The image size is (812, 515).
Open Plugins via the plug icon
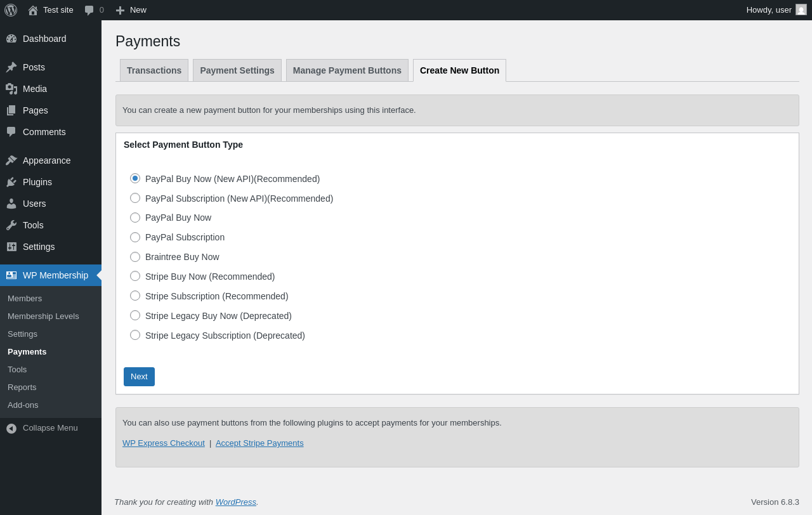(11, 182)
